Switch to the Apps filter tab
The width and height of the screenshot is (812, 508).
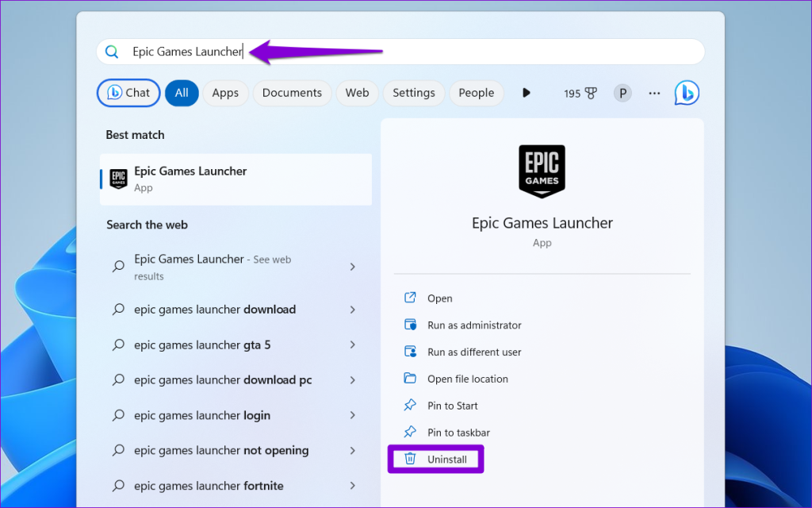point(225,93)
